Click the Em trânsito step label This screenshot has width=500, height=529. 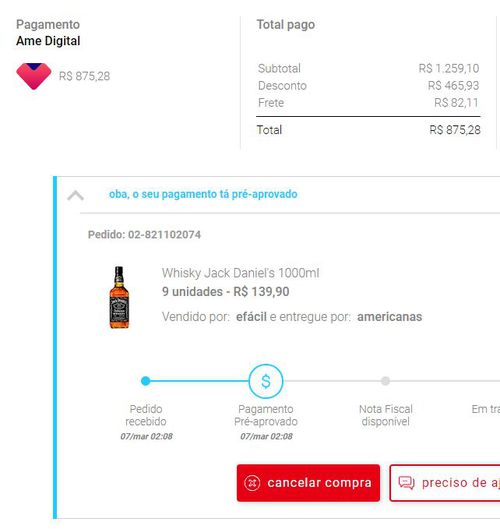point(486,409)
